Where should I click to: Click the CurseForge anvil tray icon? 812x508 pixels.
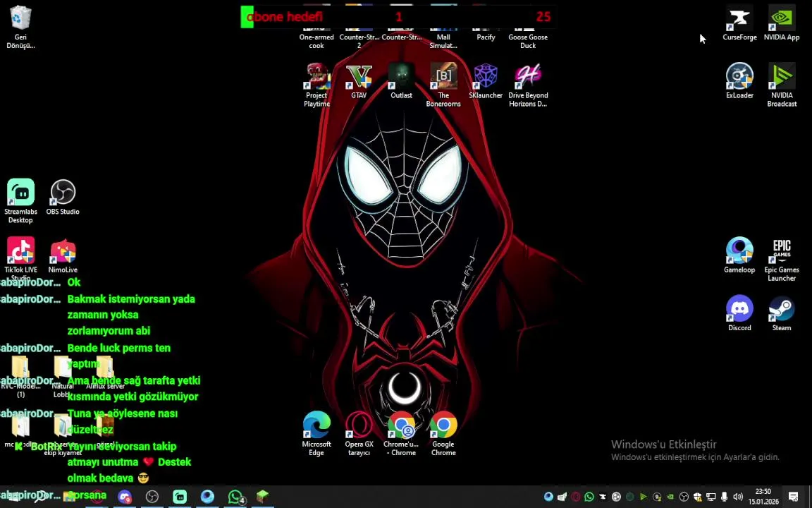602,497
